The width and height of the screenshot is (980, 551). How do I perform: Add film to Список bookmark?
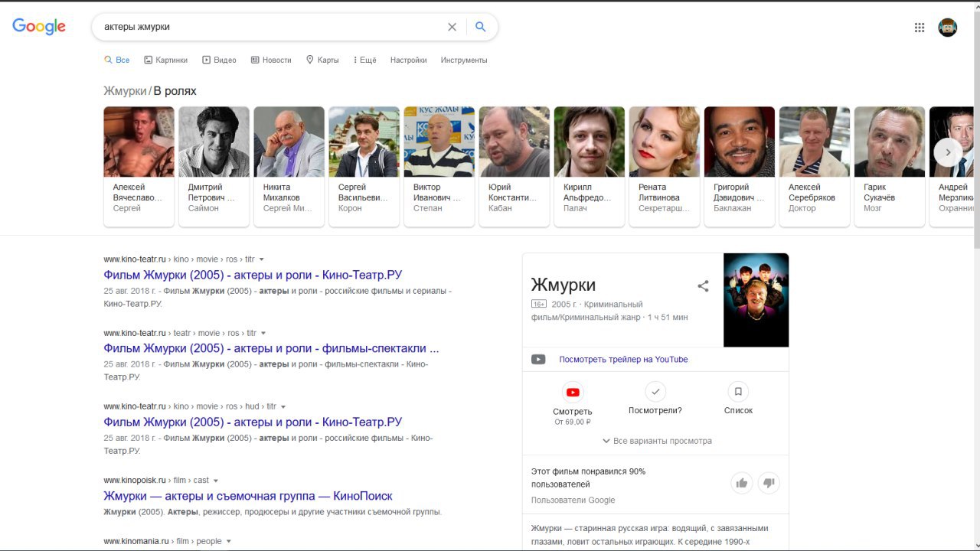click(738, 392)
